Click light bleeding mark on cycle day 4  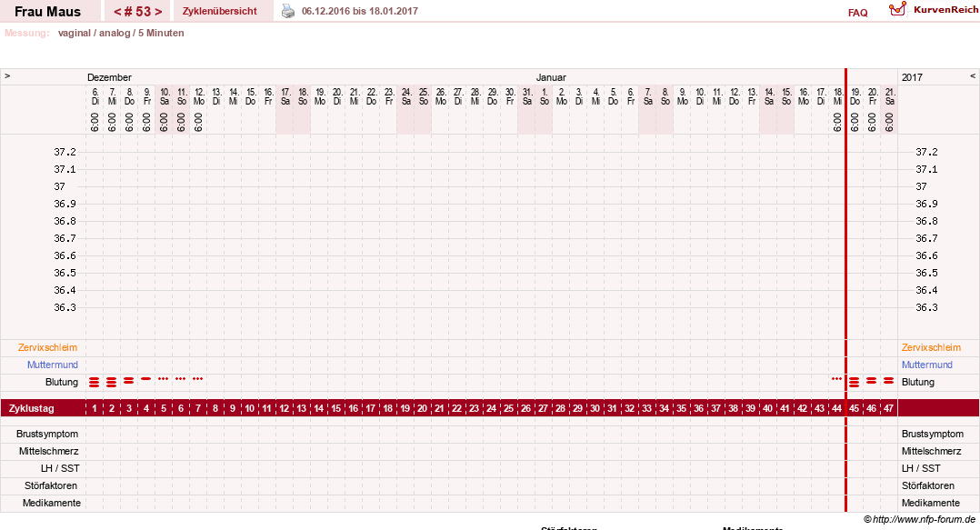[146, 379]
